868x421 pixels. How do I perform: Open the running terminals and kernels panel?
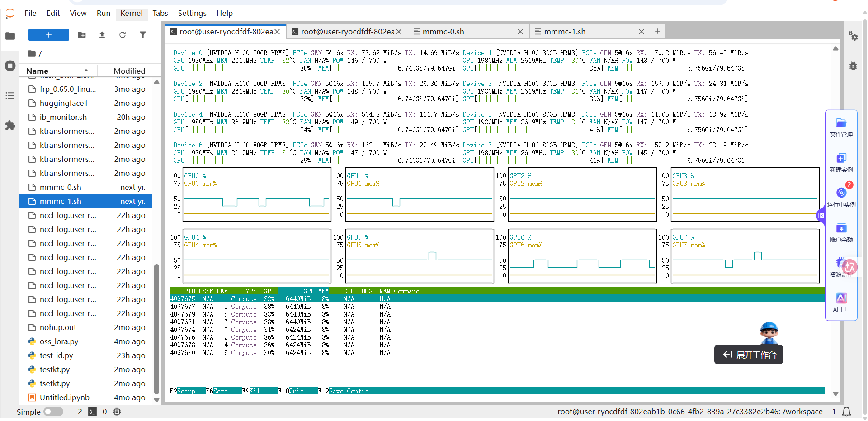[x=10, y=66]
